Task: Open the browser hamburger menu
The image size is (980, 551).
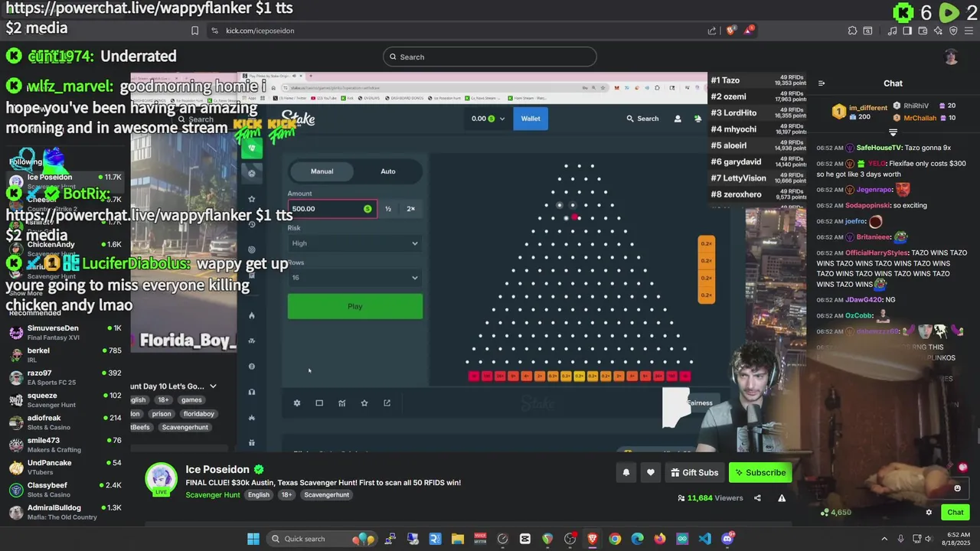Action: (x=969, y=31)
